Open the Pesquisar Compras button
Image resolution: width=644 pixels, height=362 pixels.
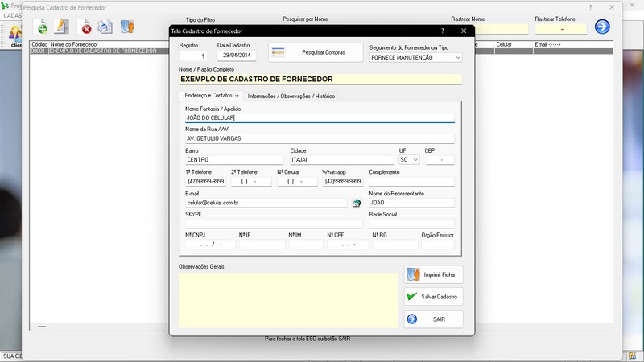(x=316, y=52)
